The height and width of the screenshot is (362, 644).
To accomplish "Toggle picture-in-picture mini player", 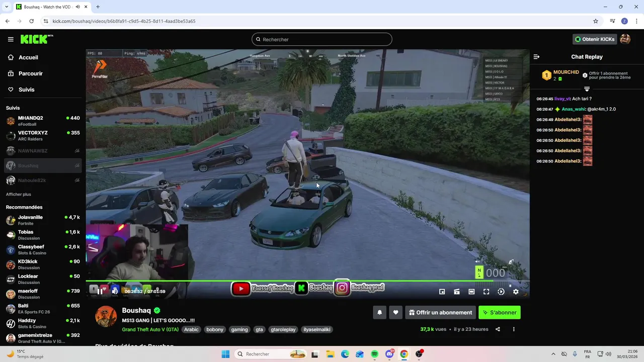I will [442, 292].
